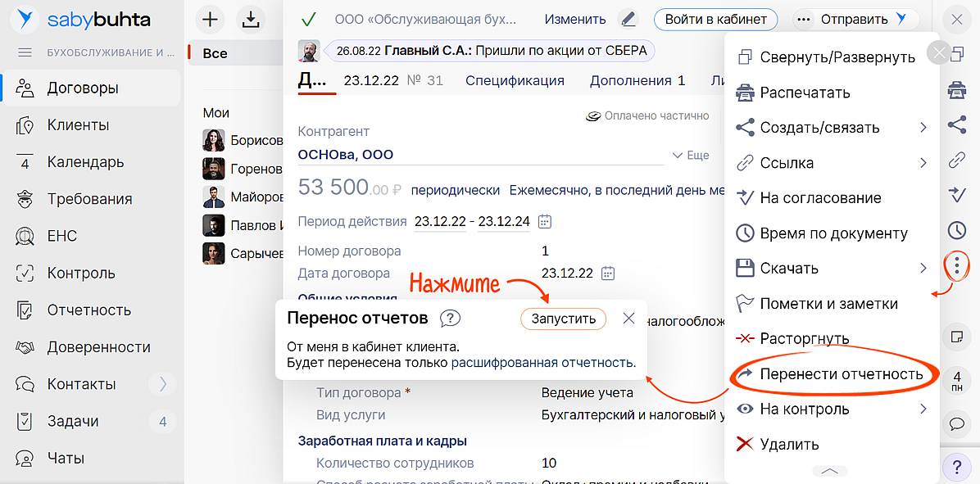Click calendar icon next to Период действия

pos(545,222)
